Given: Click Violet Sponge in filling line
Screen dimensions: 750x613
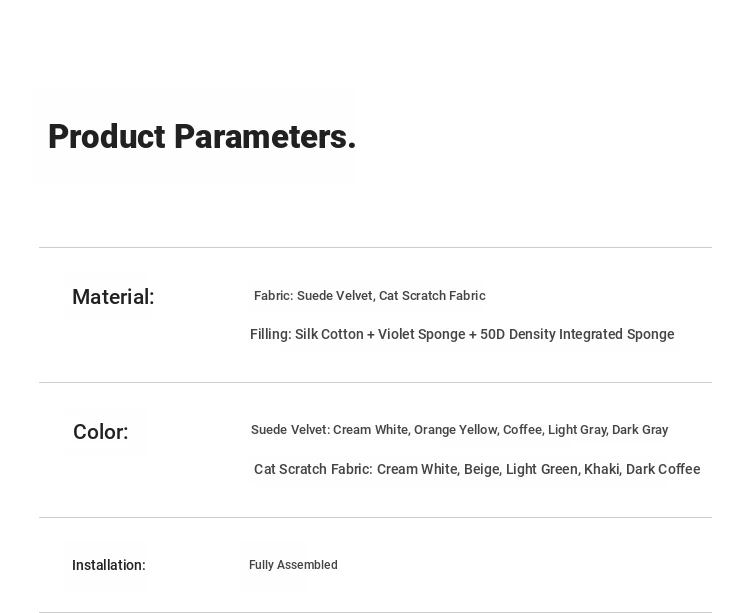Looking at the screenshot, I should [x=421, y=334].
